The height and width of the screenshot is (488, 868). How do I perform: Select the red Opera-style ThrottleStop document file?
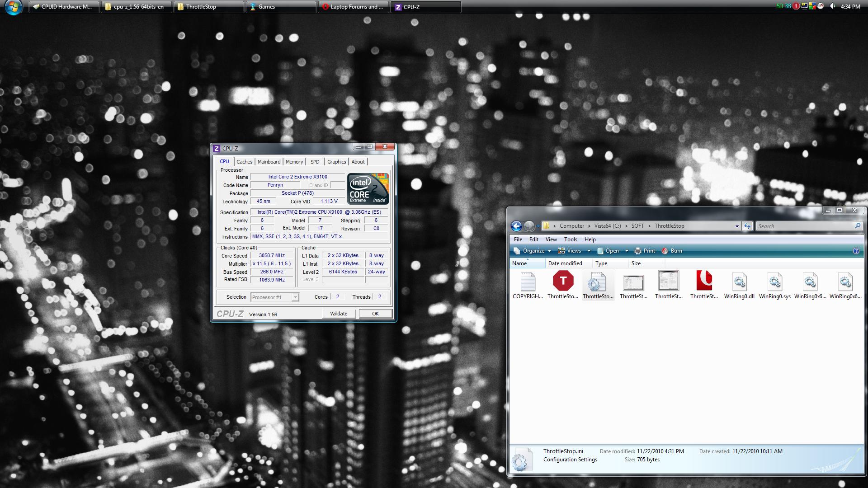coord(704,286)
